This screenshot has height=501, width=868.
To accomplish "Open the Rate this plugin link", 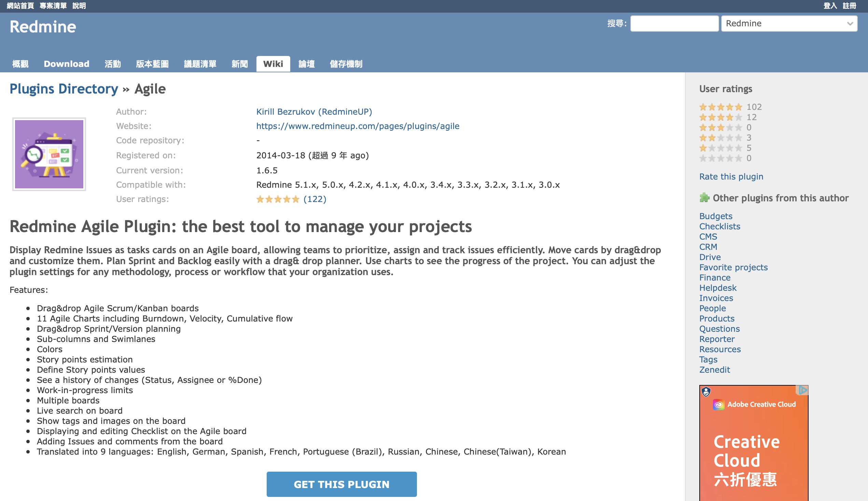I will 731,176.
